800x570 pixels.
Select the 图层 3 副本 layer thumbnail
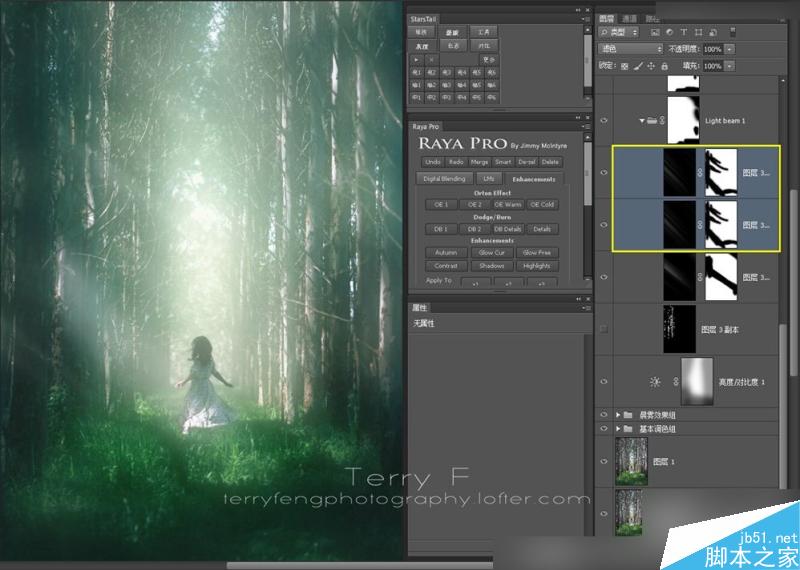[680, 329]
